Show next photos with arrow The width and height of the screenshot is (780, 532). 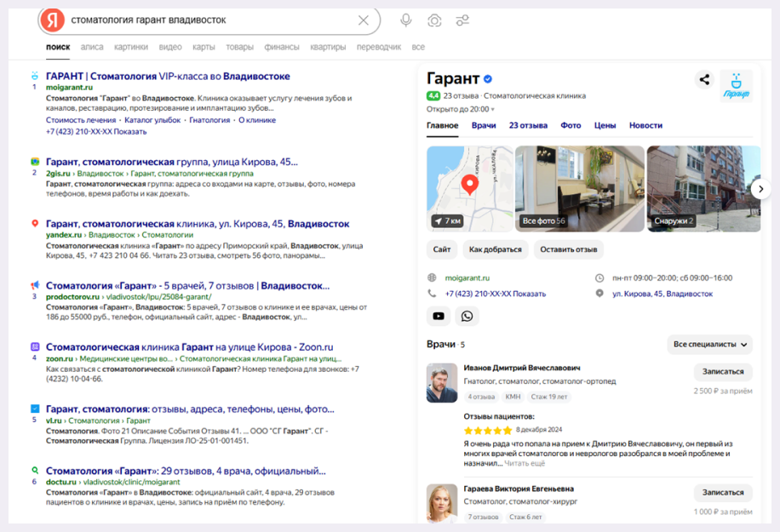[760, 189]
